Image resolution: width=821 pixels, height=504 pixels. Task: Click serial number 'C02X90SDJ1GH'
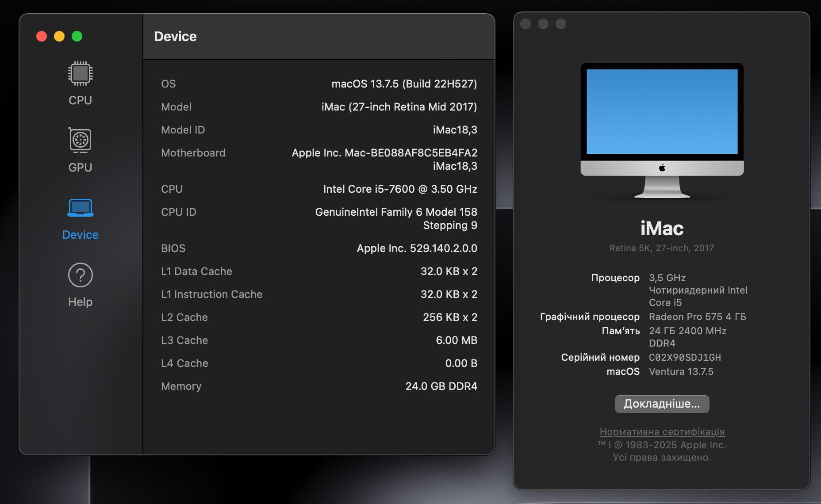(685, 357)
